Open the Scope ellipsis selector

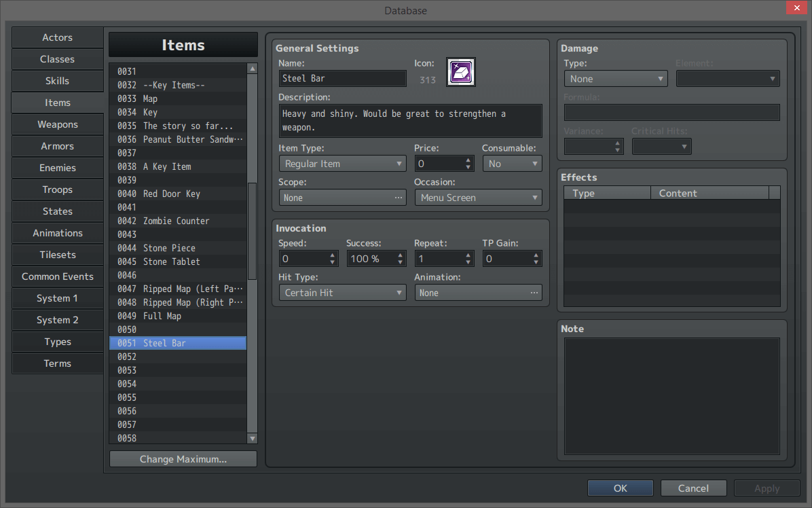(x=398, y=198)
